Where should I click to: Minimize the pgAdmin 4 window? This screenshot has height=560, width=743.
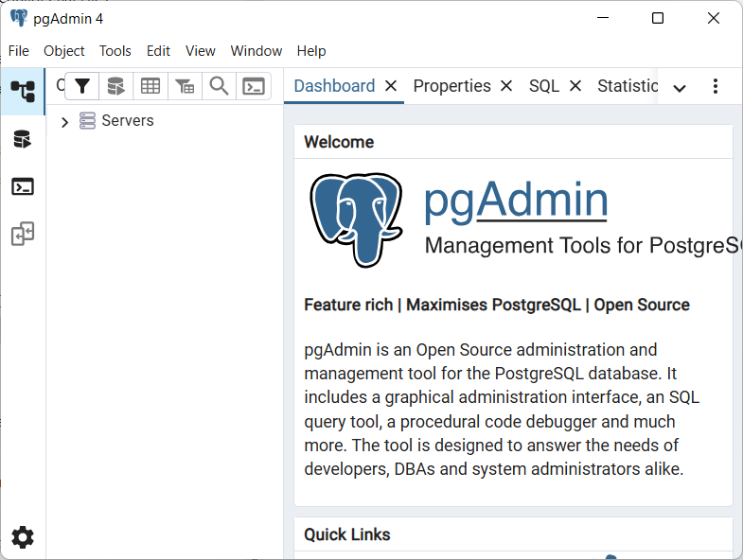603,18
